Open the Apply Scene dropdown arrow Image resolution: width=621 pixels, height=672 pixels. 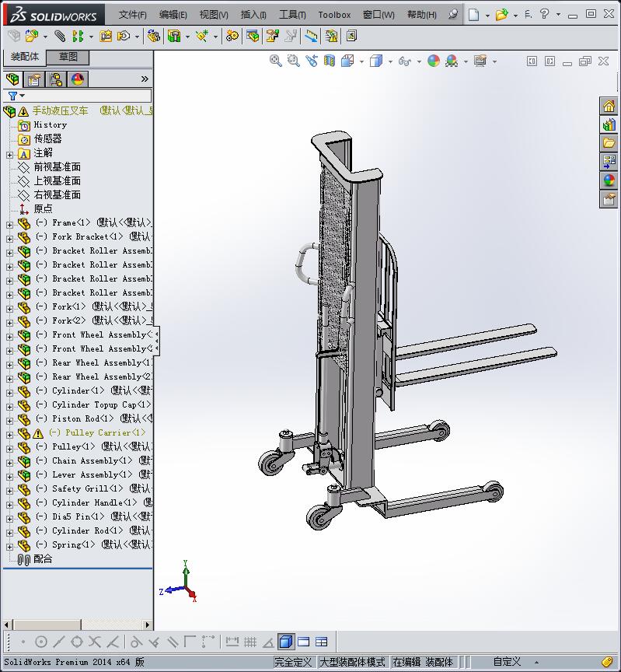[x=466, y=61]
